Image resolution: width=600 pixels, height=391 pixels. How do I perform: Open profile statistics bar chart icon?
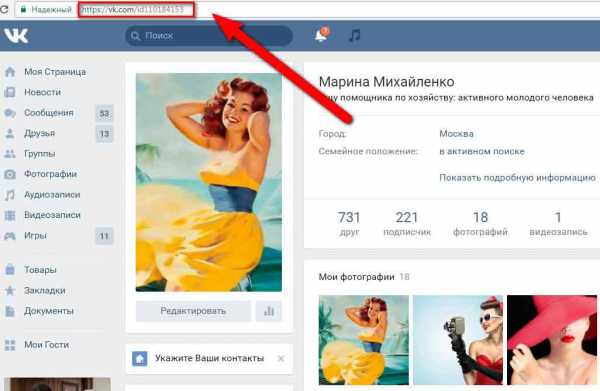(269, 311)
